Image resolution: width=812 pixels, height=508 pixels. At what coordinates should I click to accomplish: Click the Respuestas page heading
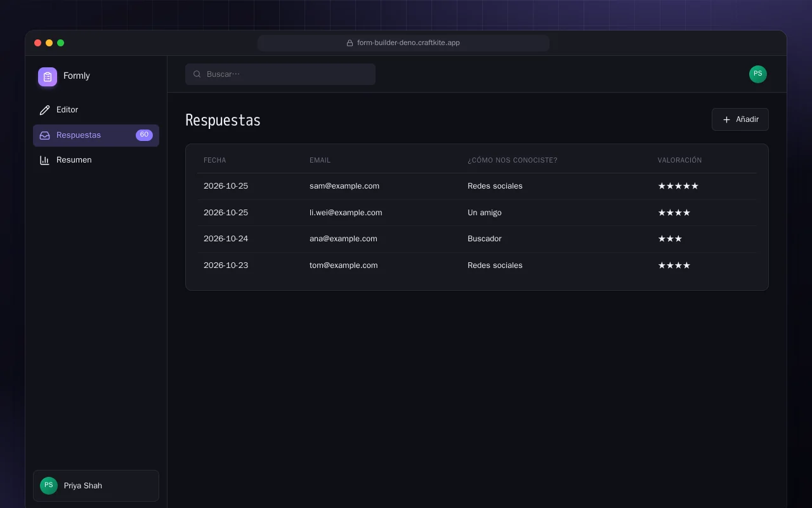(223, 120)
